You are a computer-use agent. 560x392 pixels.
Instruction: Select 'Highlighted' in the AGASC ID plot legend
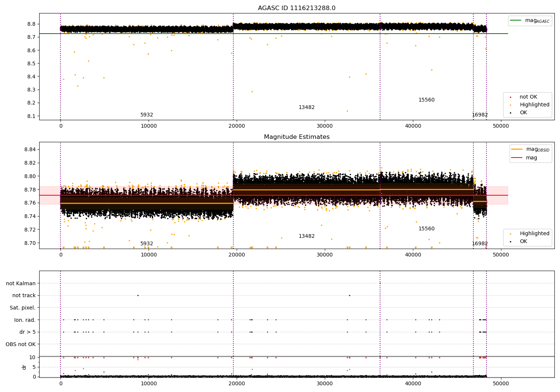(x=535, y=105)
